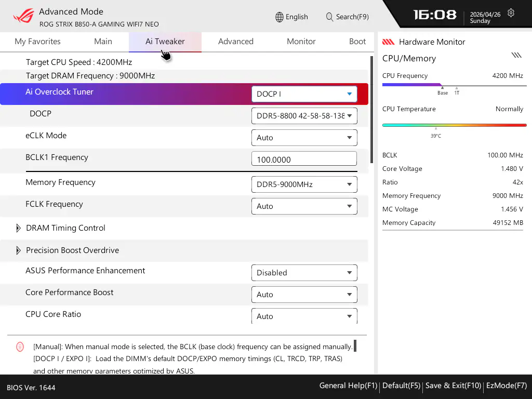Click the info icon beside help text
This screenshot has height=399, width=532.
tap(20, 347)
